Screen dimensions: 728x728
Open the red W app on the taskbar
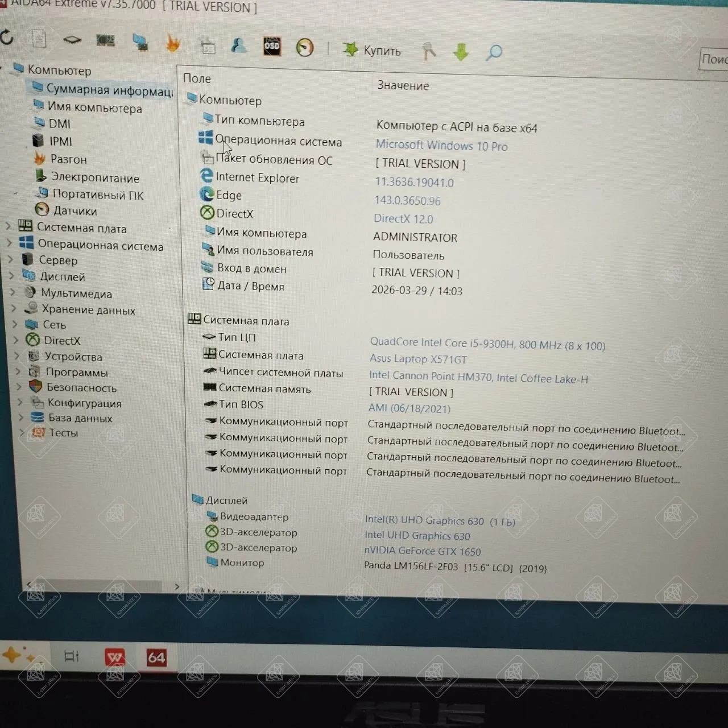pos(115,657)
